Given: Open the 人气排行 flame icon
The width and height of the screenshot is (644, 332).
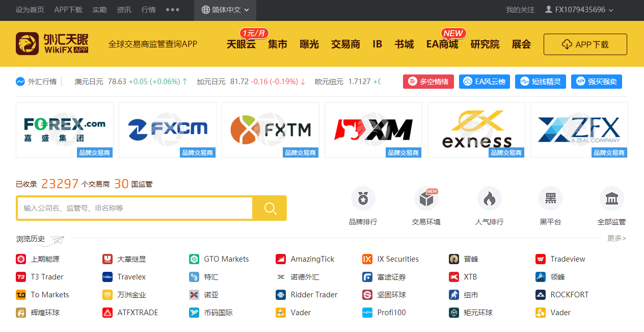Looking at the screenshot, I should tap(490, 198).
